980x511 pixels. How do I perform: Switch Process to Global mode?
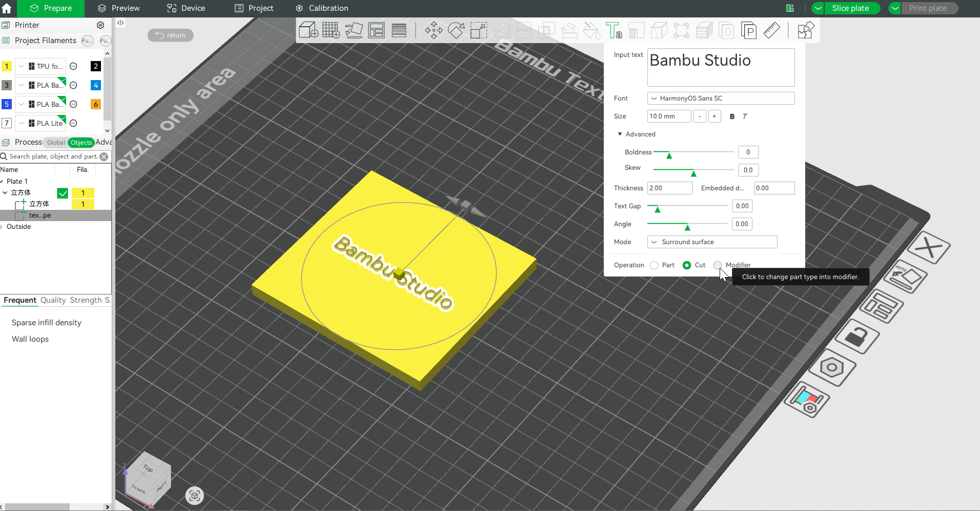[56, 143]
